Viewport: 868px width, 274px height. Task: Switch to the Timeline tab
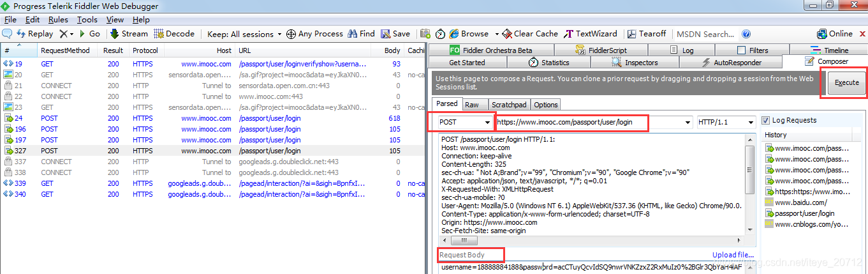[x=829, y=50]
